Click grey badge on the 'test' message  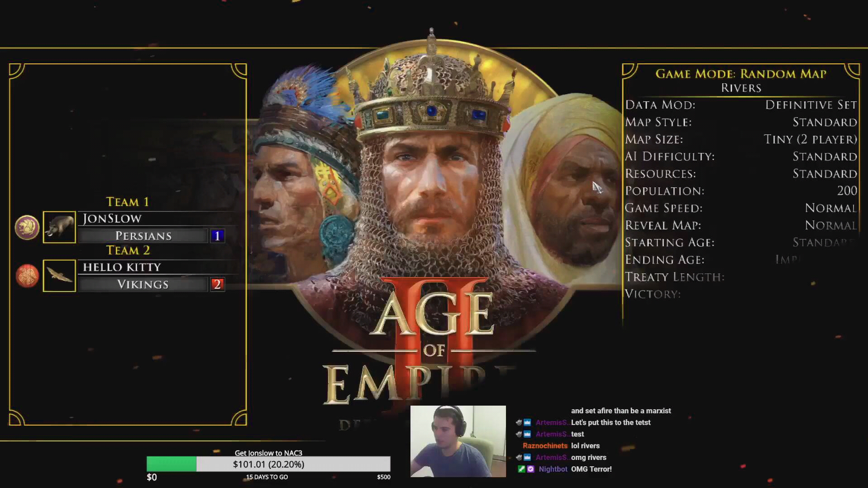point(519,434)
